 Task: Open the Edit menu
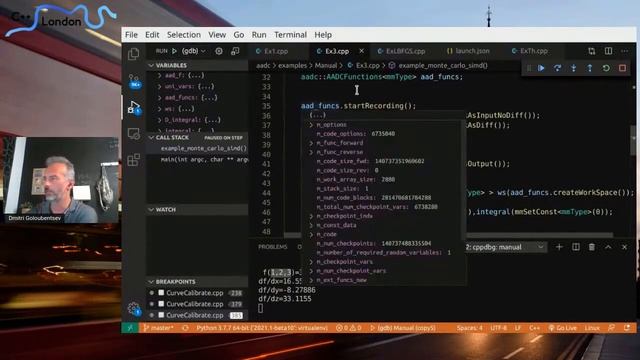click(x=152, y=35)
